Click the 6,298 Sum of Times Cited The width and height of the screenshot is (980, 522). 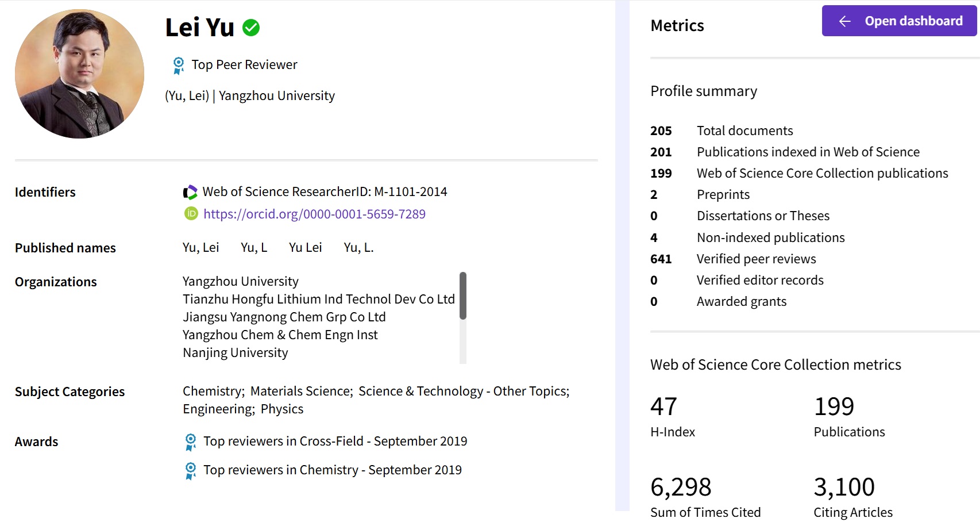tap(681, 488)
